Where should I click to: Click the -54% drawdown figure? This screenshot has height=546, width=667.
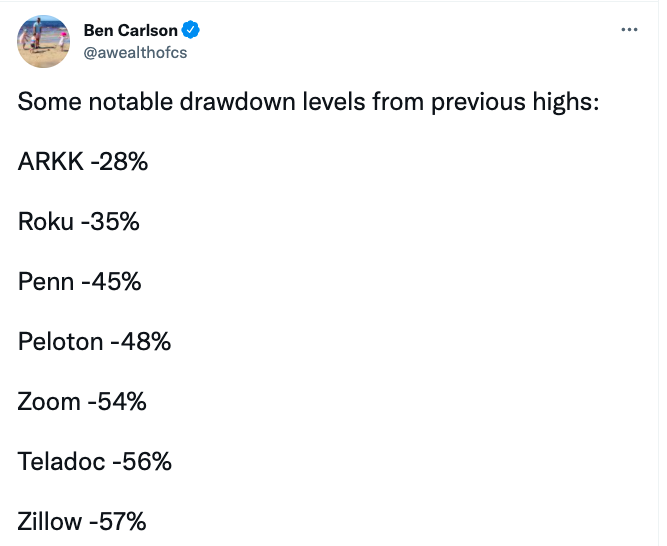click(117, 402)
